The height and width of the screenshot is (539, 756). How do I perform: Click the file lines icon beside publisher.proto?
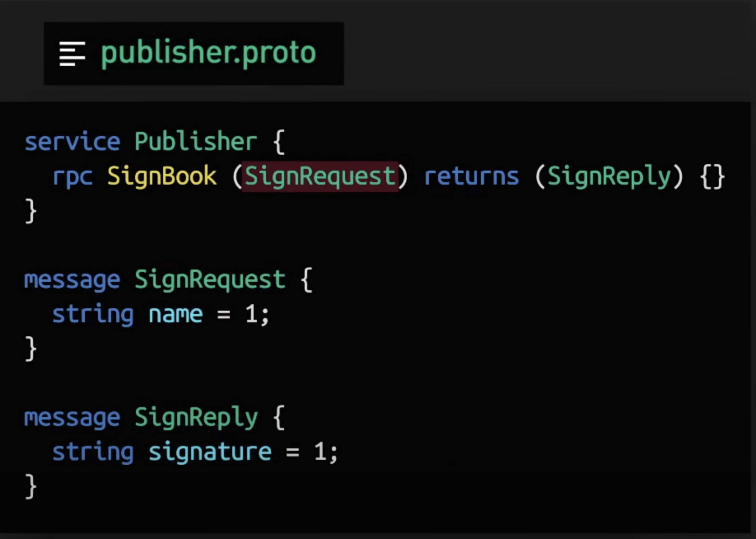point(72,54)
